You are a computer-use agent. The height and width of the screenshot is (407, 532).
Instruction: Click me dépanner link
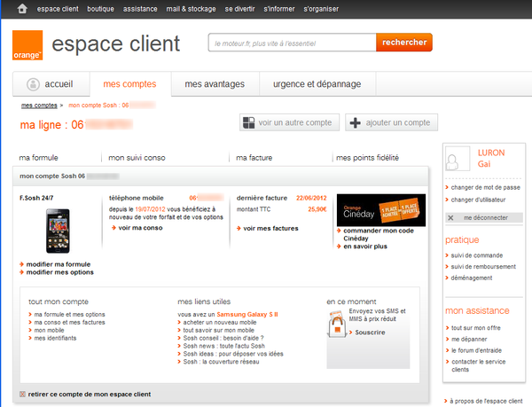(469, 339)
